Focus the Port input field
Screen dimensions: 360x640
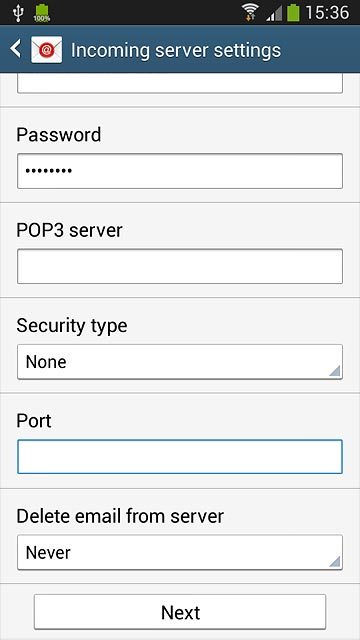point(180,457)
